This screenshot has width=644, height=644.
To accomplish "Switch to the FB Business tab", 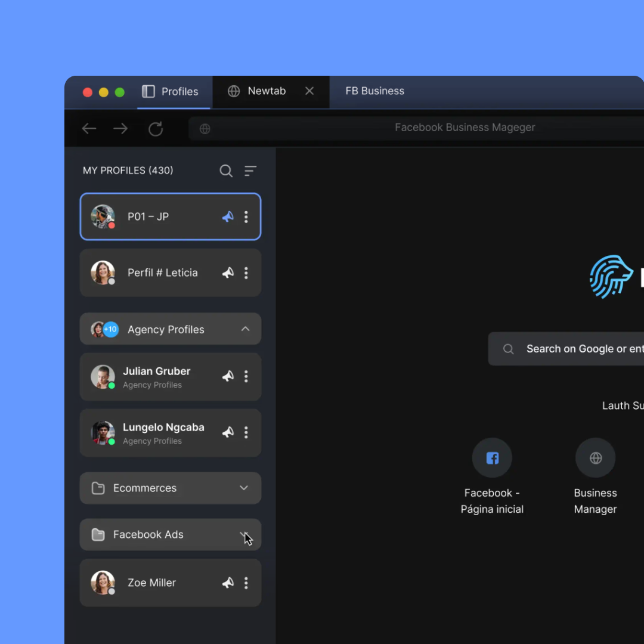I will tap(374, 91).
